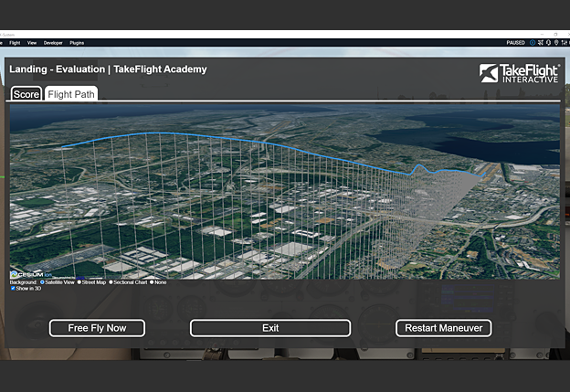Click the Exit button
570x392 pixels.
tap(270, 328)
